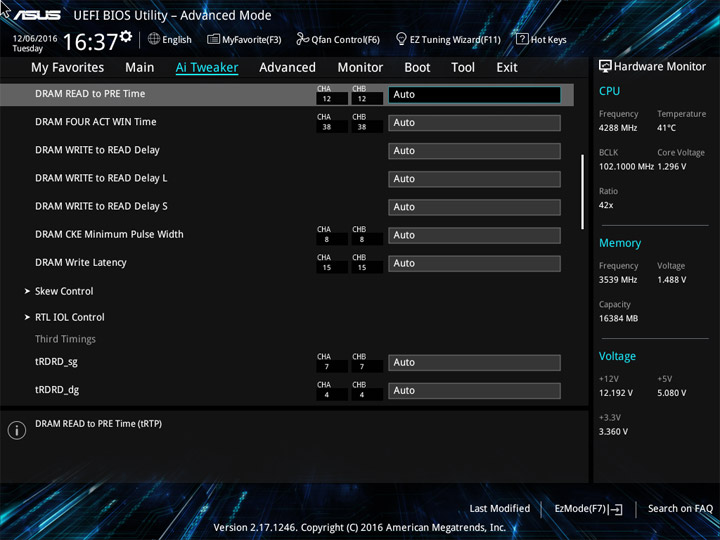Select tRDRD_dg Auto field
This screenshot has height=540, width=720.
[x=474, y=391]
